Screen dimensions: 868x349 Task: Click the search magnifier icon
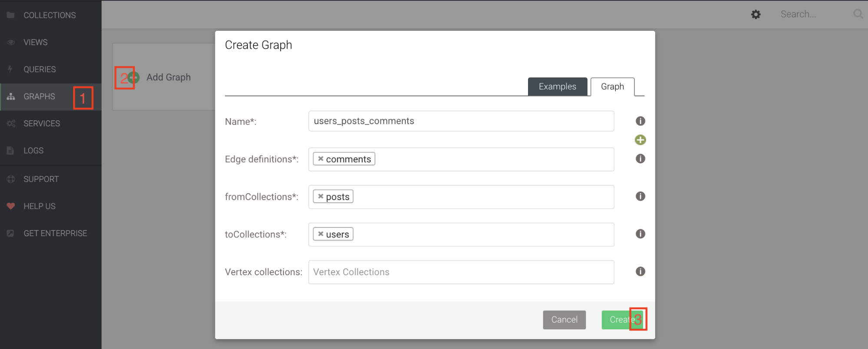coord(858,14)
